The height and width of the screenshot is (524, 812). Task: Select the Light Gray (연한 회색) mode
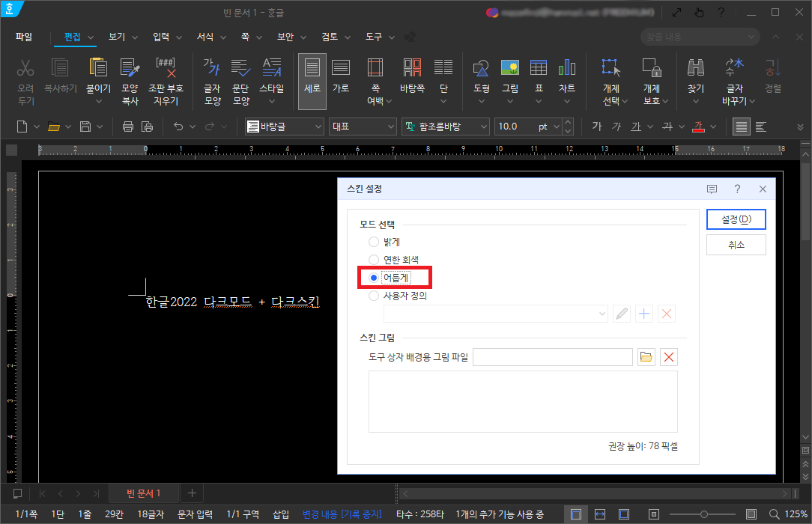373,260
